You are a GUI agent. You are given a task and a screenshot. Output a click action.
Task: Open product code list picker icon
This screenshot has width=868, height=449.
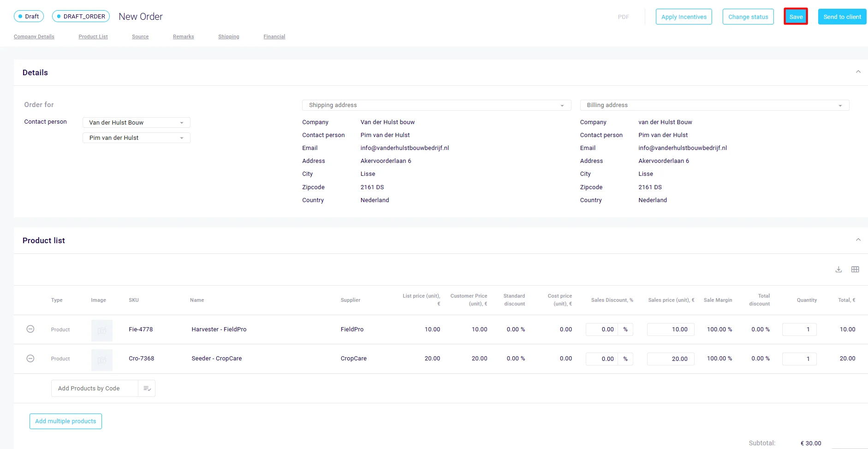(x=147, y=389)
